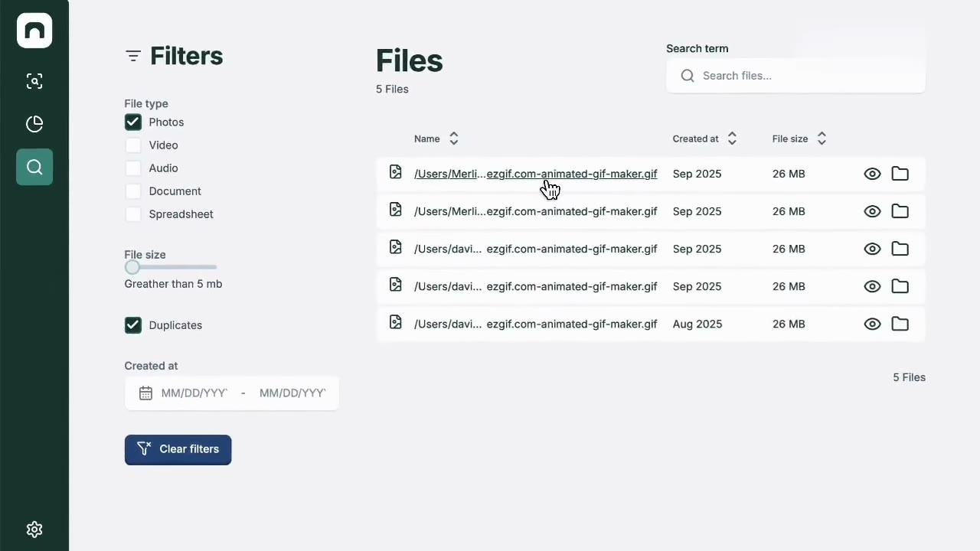Image resolution: width=980 pixels, height=551 pixels.
Task: Uncheck the Photos file type checkbox
Action: (133, 122)
